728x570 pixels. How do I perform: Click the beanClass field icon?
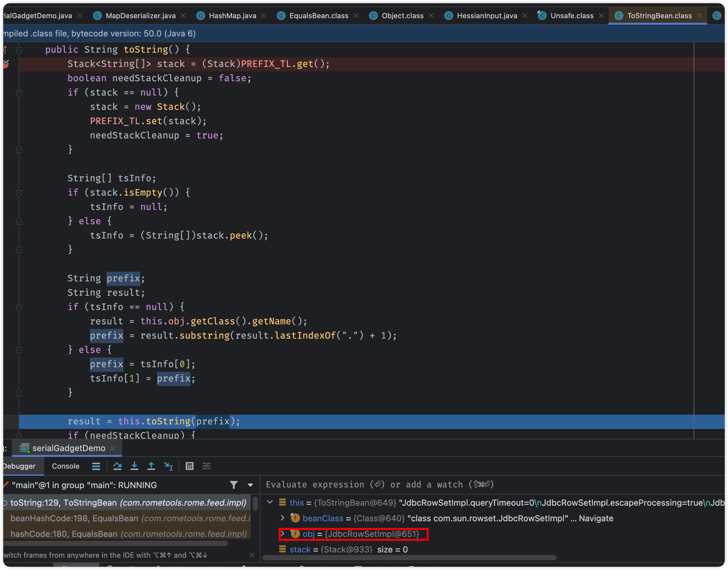coord(295,518)
